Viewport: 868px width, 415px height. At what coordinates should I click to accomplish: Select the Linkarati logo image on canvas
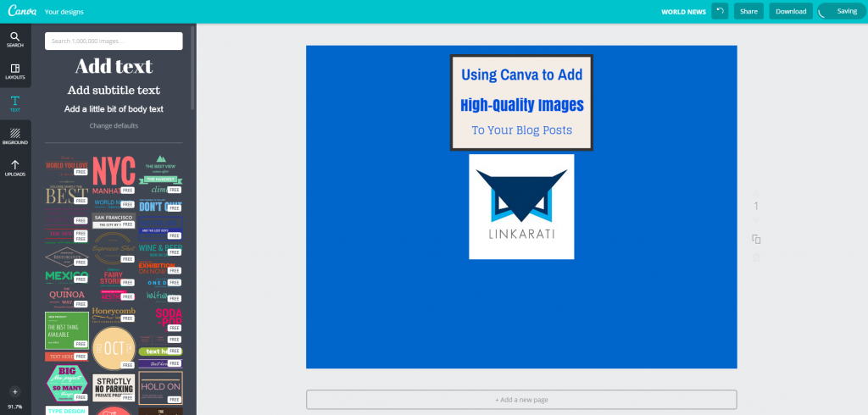tap(521, 207)
